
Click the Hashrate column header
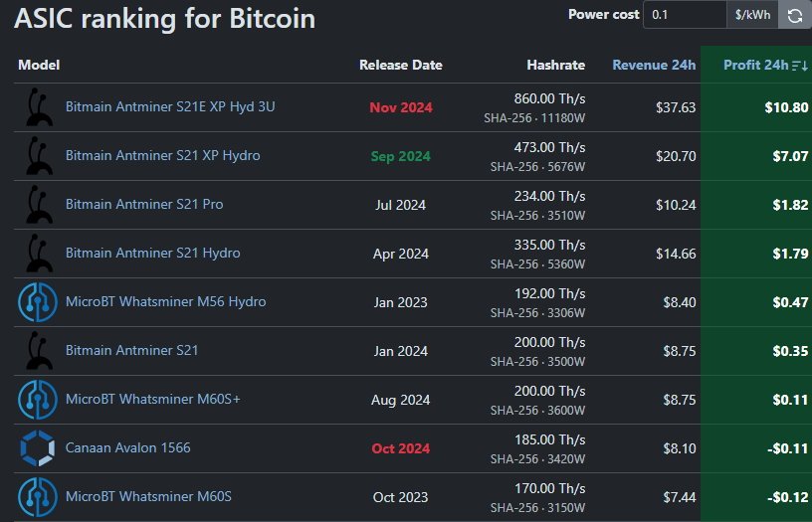point(555,66)
